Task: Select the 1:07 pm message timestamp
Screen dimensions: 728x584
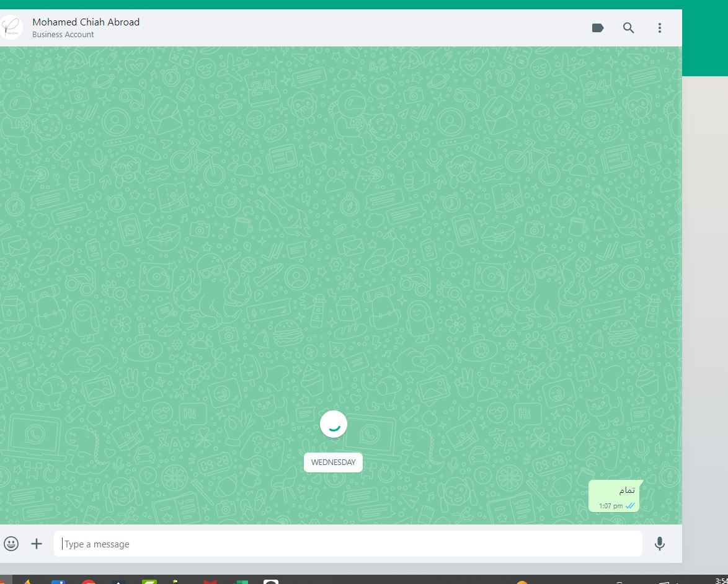Action: (x=611, y=506)
